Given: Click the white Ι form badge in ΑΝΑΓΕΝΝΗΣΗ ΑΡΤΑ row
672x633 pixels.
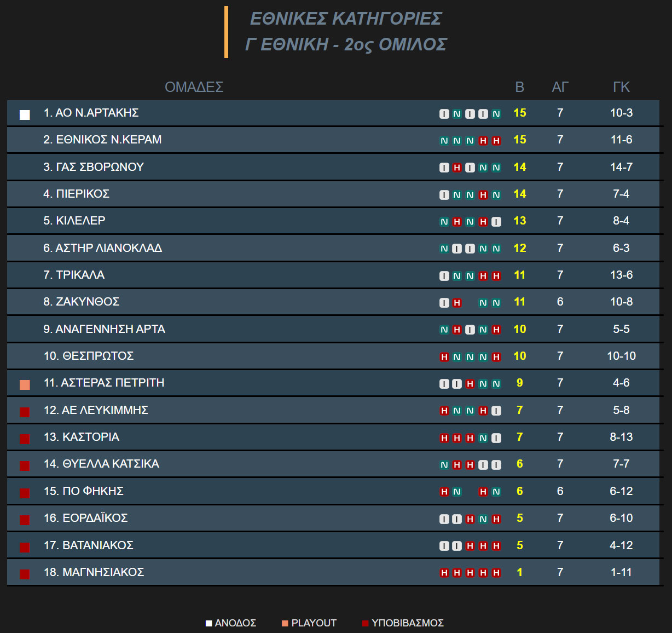Looking at the screenshot, I should [470, 330].
